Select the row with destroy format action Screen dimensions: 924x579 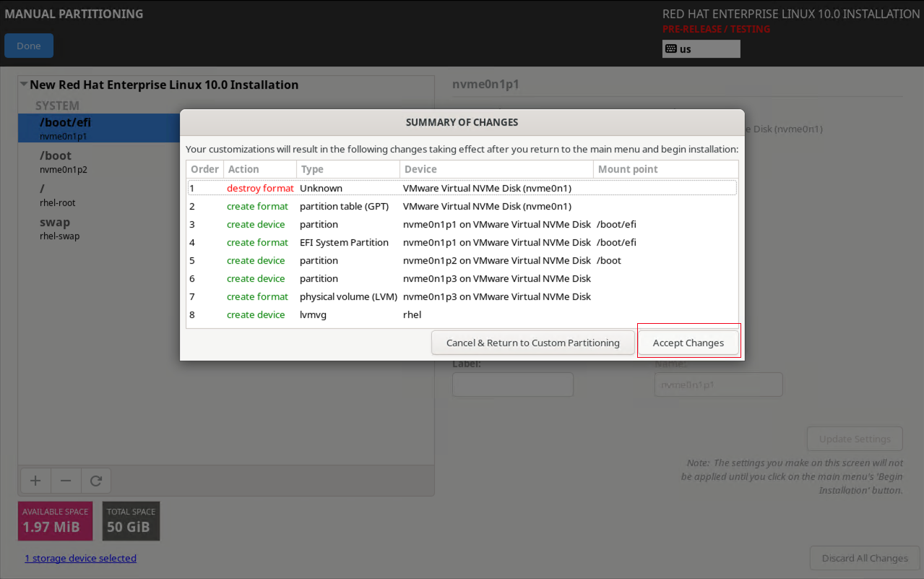[x=462, y=188]
